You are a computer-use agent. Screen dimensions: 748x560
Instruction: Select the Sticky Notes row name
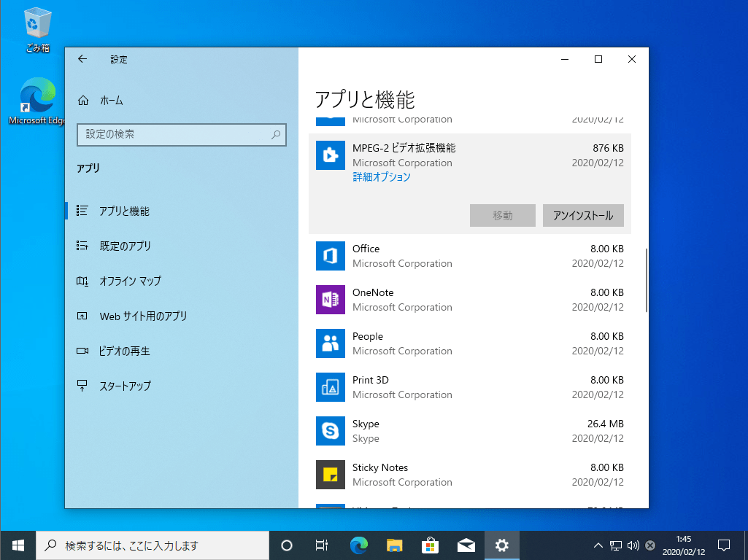pos(380,467)
